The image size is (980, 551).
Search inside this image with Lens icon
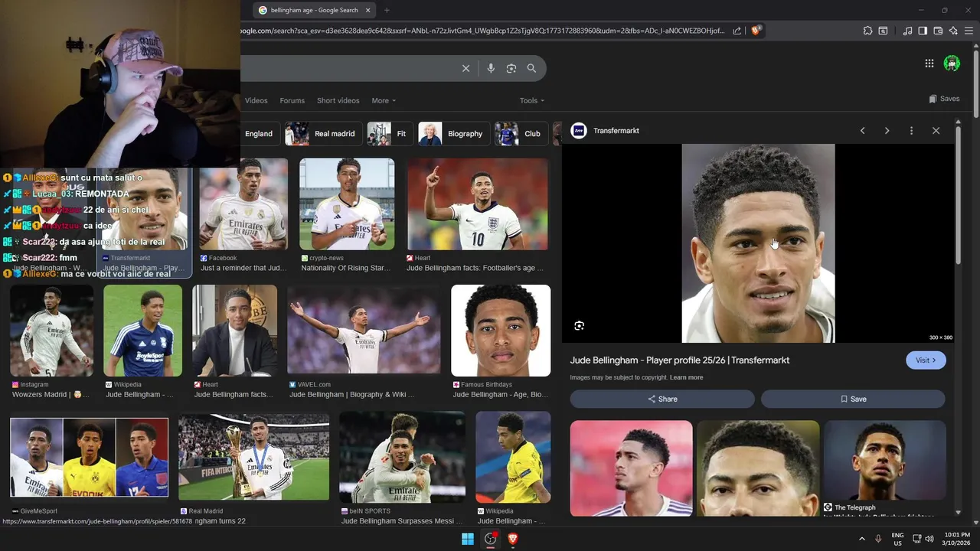[580, 325]
